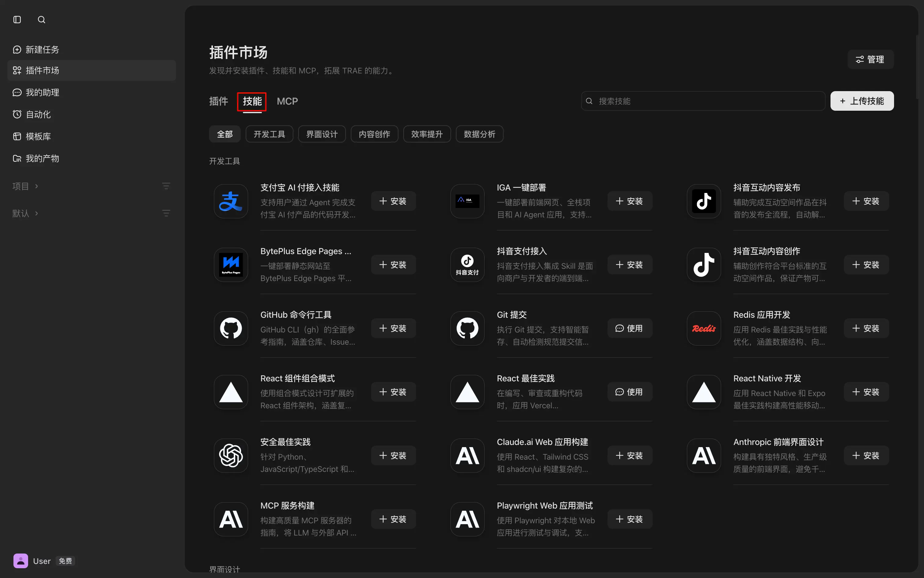Screen dimensions: 924x578
Task: Open the React Native 开发 triangle icon
Action: coord(704,392)
